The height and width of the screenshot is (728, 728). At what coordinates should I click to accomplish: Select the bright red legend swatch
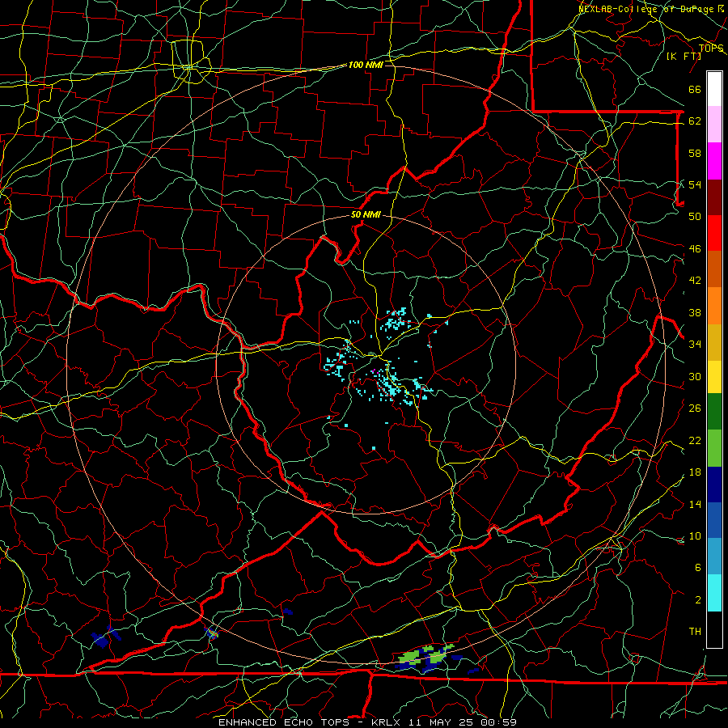tap(714, 233)
